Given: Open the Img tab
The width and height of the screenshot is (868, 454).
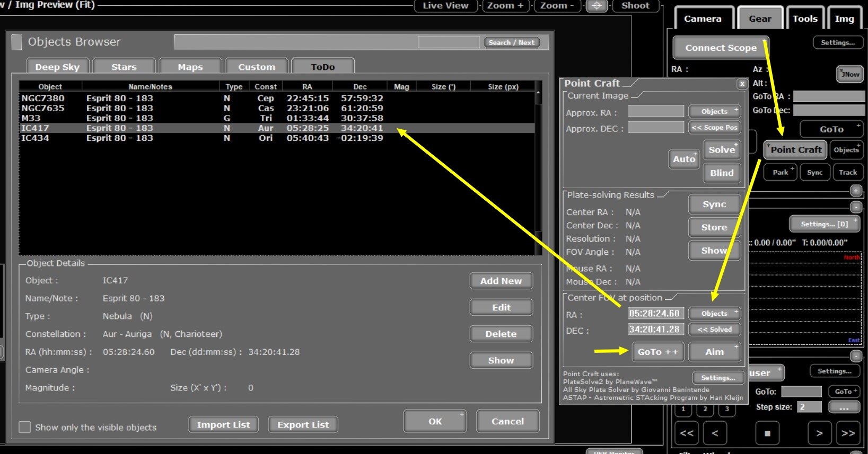Looking at the screenshot, I should point(844,19).
